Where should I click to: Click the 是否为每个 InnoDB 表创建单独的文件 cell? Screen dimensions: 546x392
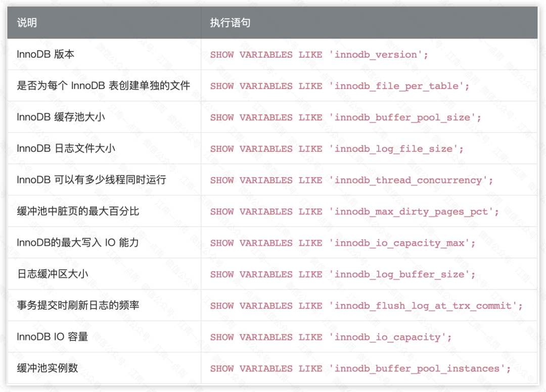click(104, 85)
